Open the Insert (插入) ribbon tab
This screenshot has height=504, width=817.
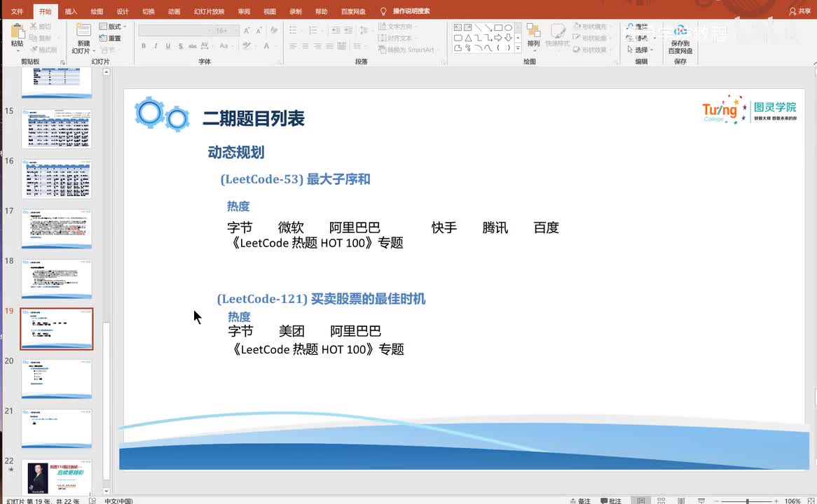point(71,11)
